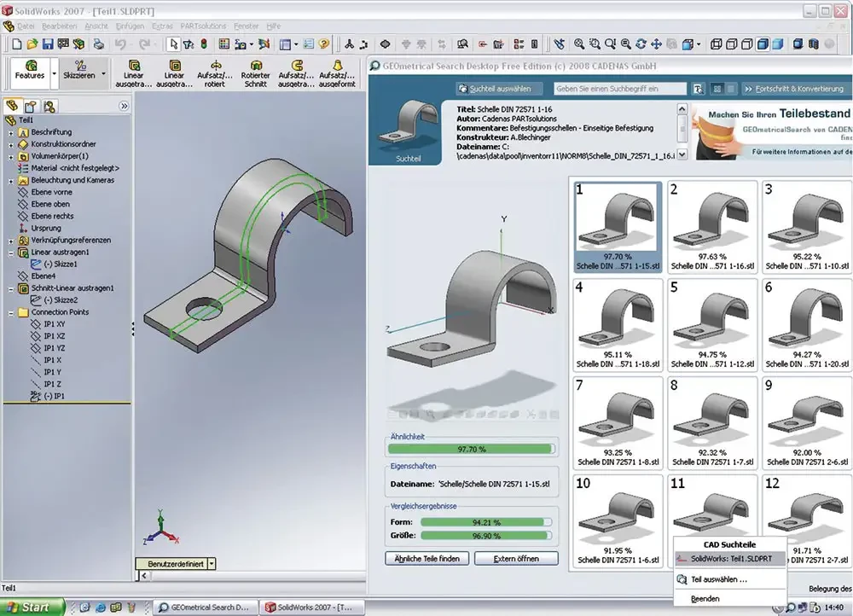The image size is (853, 616).
Task: Click the Aufsatz rotiert feature icon
Action: coord(215,73)
